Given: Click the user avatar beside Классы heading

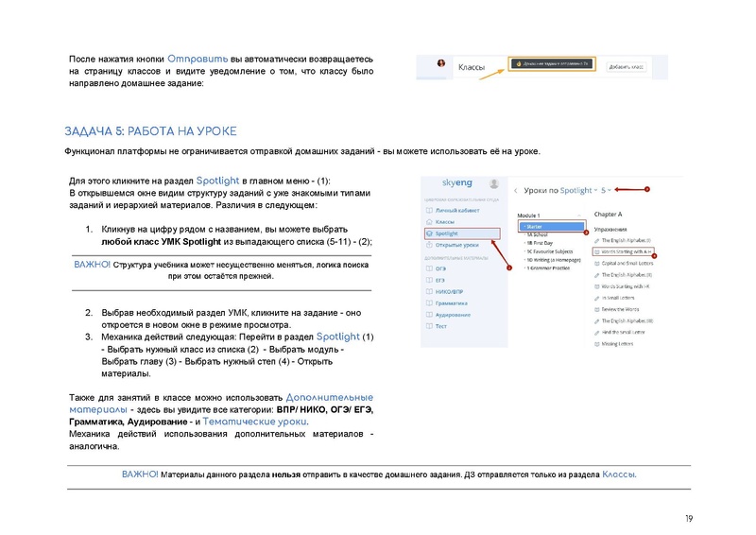Looking at the screenshot, I should (x=440, y=63).
